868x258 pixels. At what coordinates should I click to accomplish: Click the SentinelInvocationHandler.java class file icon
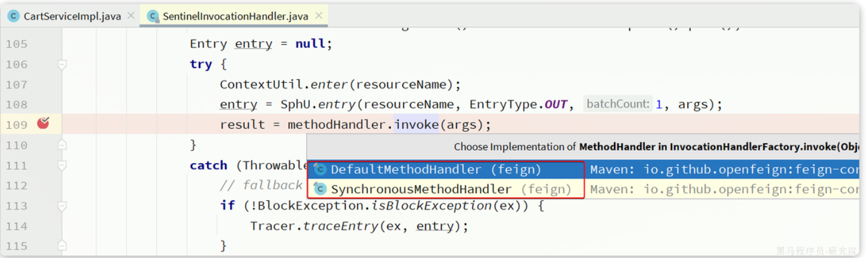point(153,16)
